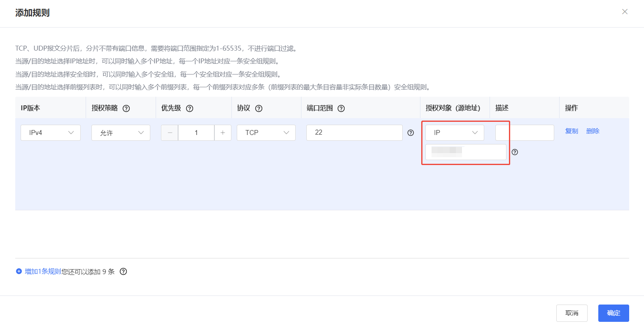Image resolution: width=644 pixels, height=328 pixels.
Task: Click help icon beside source IP address field
Action: (x=515, y=152)
